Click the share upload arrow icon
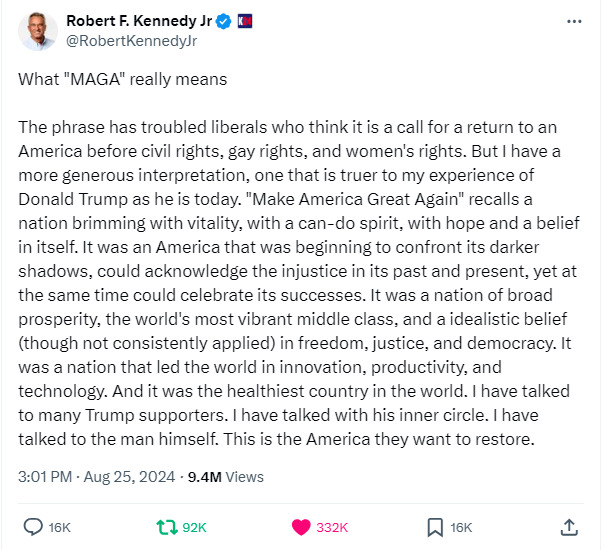 (x=569, y=526)
